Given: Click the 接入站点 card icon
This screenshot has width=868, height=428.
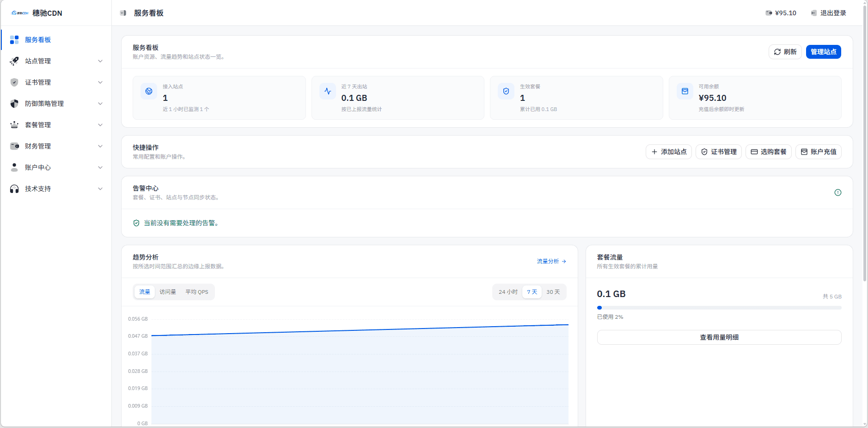Looking at the screenshot, I should [149, 91].
